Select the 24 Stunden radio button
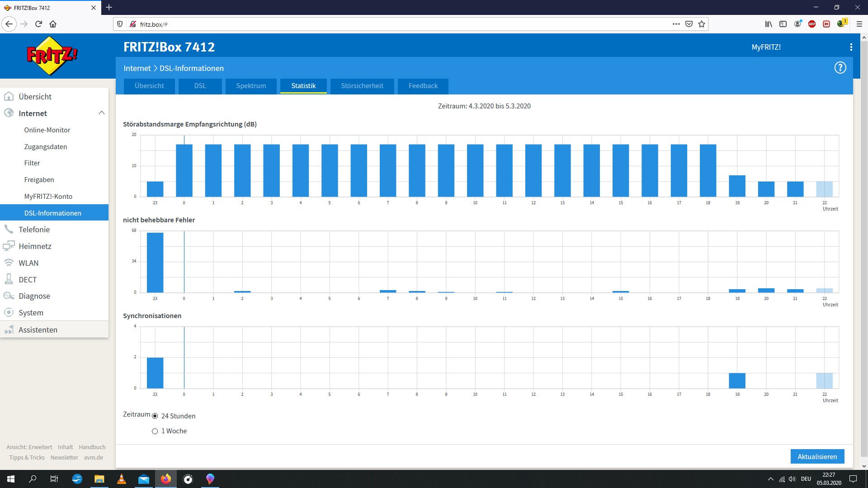 155,416
